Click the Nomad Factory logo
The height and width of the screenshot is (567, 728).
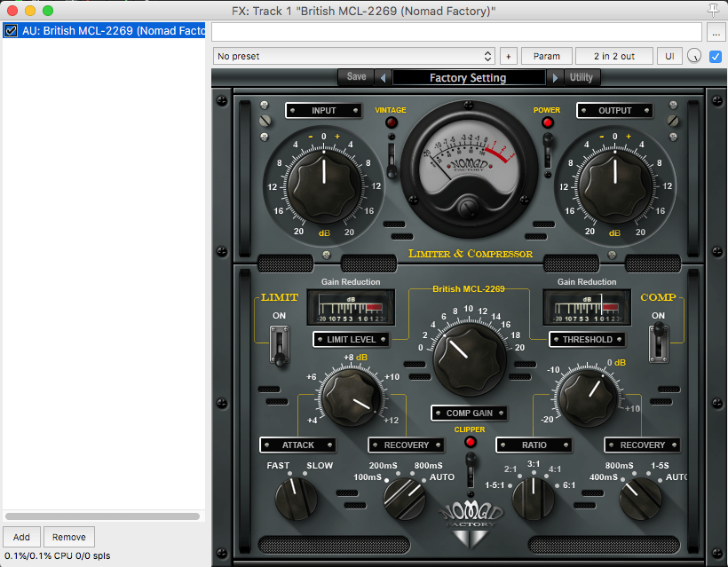pos(471,524)
